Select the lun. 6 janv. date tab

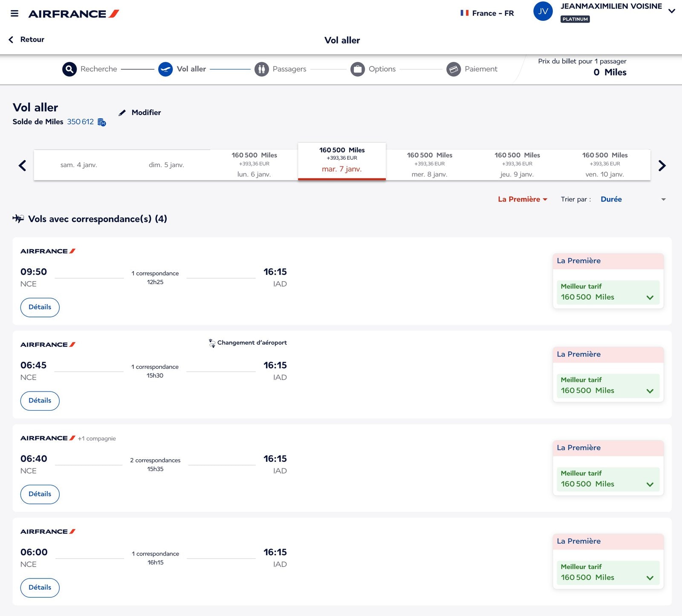254,165
